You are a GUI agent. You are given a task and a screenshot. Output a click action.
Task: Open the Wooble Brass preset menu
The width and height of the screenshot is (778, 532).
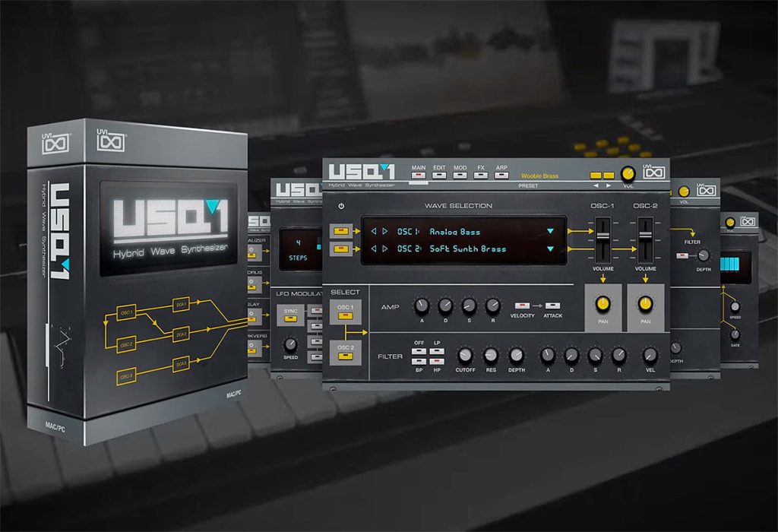(539, 176)
